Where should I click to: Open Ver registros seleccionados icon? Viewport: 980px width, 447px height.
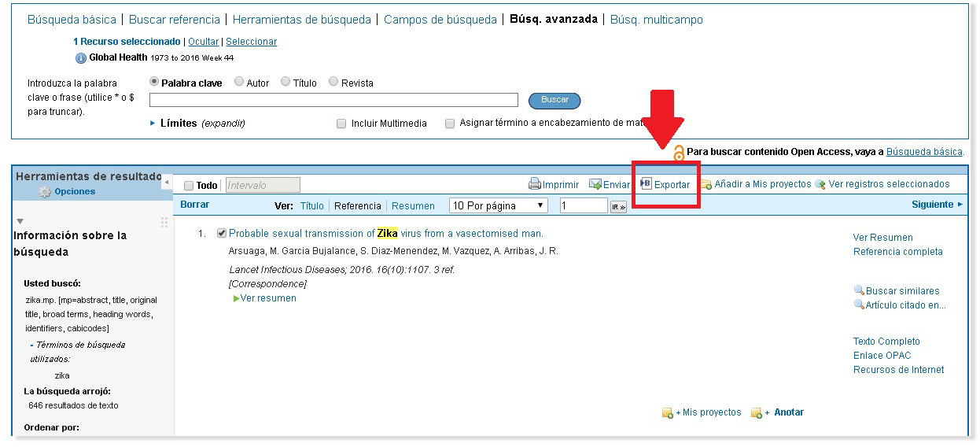[820, 184]
